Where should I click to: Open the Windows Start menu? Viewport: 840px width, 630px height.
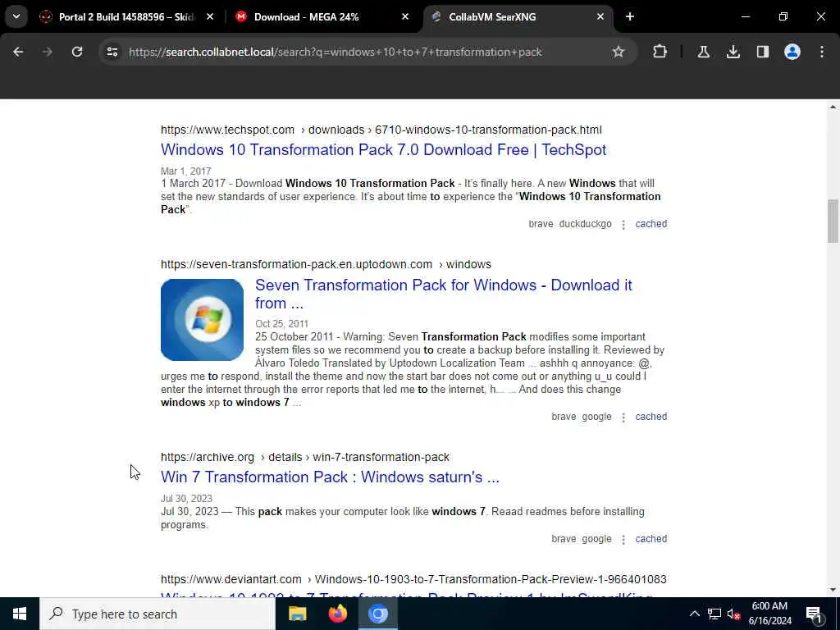point(20,614)
